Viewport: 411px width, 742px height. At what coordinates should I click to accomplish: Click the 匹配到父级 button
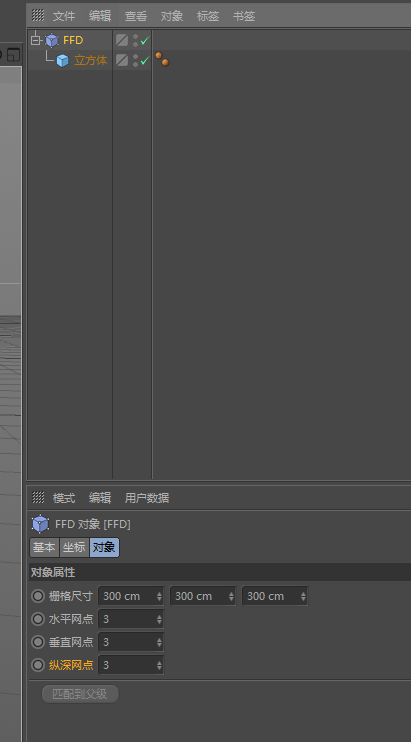point(80,694)
